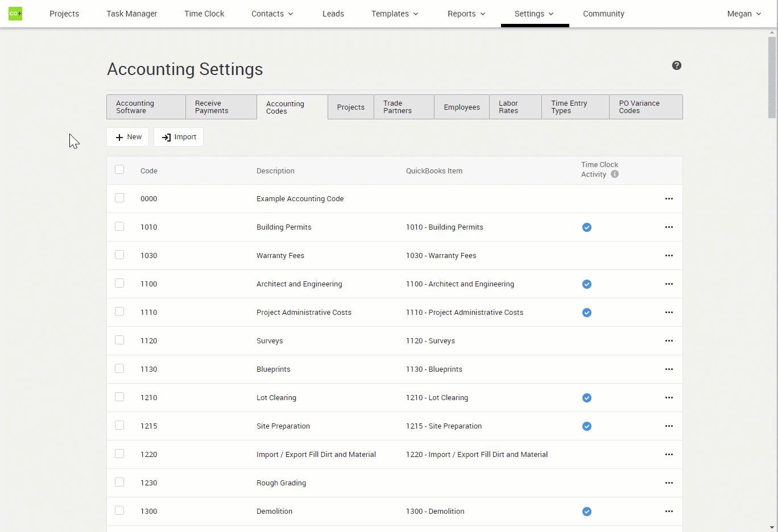Viewport: 778px width, 532px height.
Task: Click the Time Clock Activity info icon
Action: (x=615, y=174)
